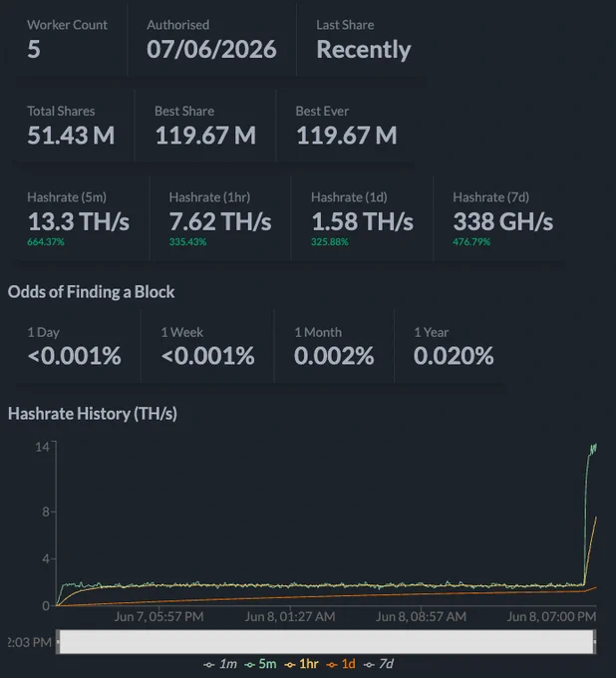The width and height of the screenshot is (616, 678).
Task: Click the 476.79% change percentage
Action: point(471,242)
